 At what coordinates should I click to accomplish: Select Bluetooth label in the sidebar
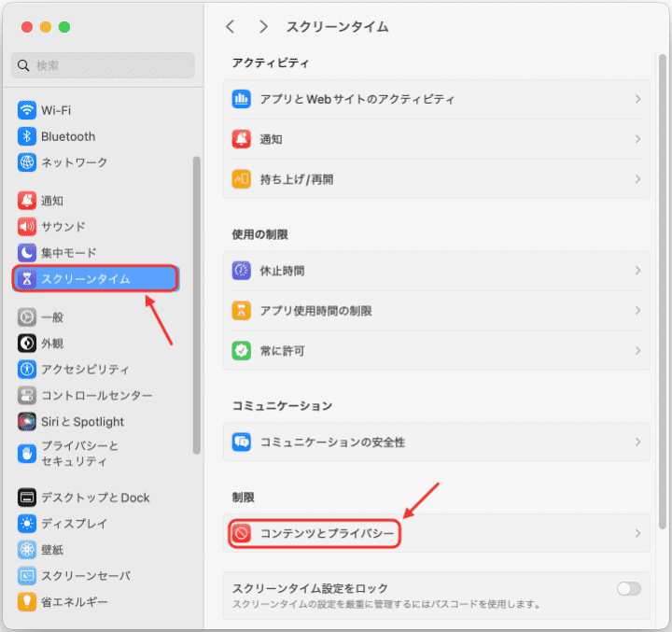coord(68,136)
